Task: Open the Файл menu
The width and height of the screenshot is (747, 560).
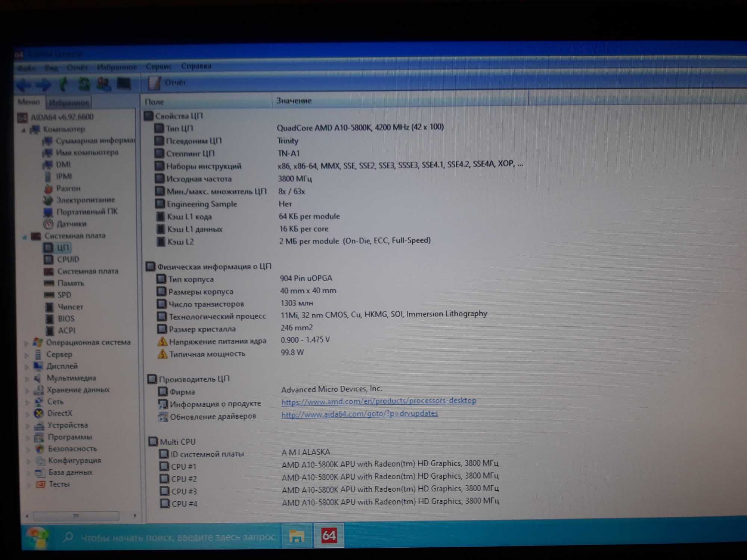Action: 26,68
